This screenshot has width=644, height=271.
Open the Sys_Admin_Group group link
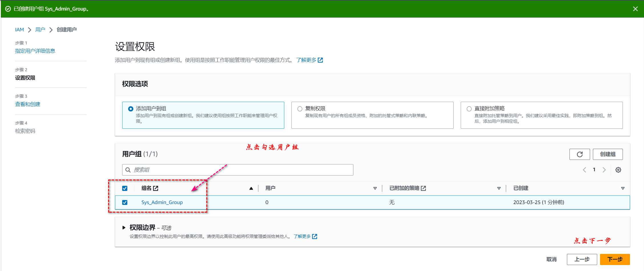(x=162, y=202)
